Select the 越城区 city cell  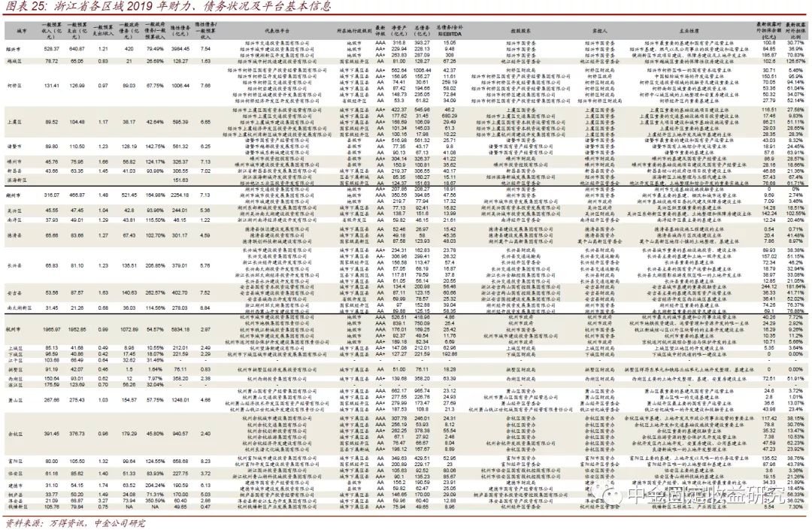pos(14,61)
